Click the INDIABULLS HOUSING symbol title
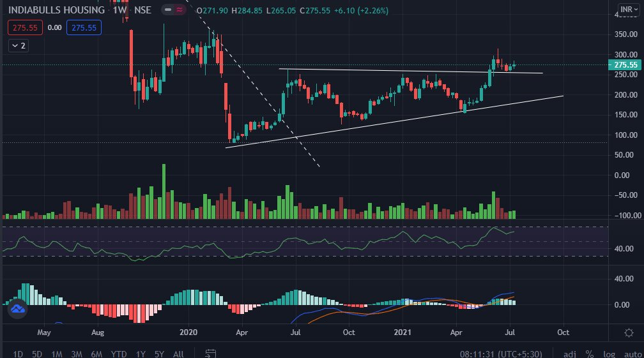 pyautogui.click(x=57, y=10)
